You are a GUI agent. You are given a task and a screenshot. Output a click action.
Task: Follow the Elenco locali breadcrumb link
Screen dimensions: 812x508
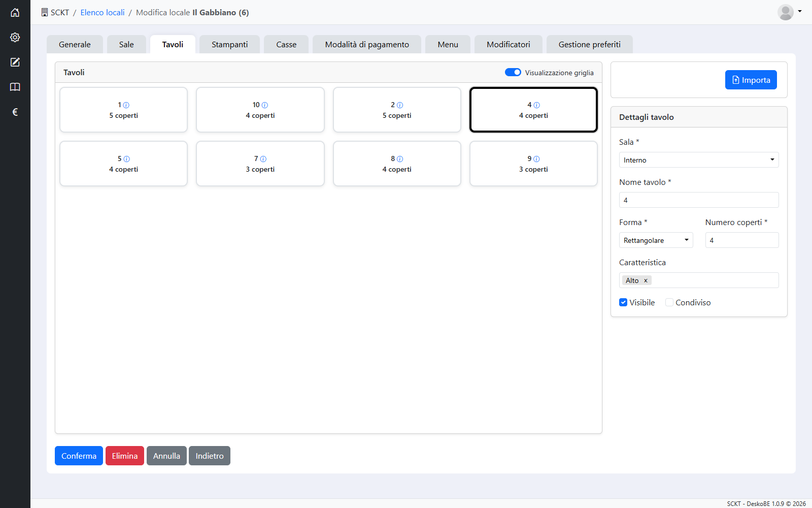[x=103, y=12]
